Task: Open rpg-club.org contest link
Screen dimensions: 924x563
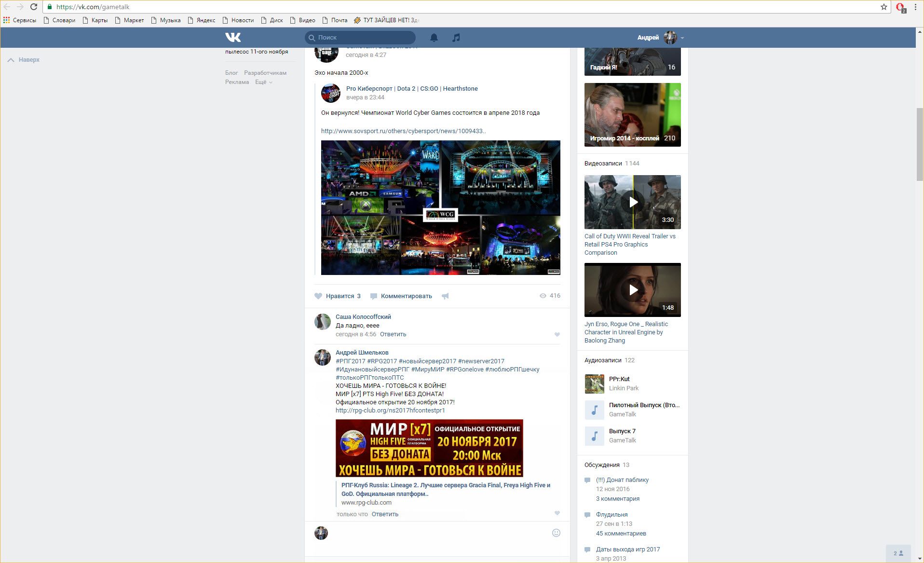Action: (x=390, y=411)
